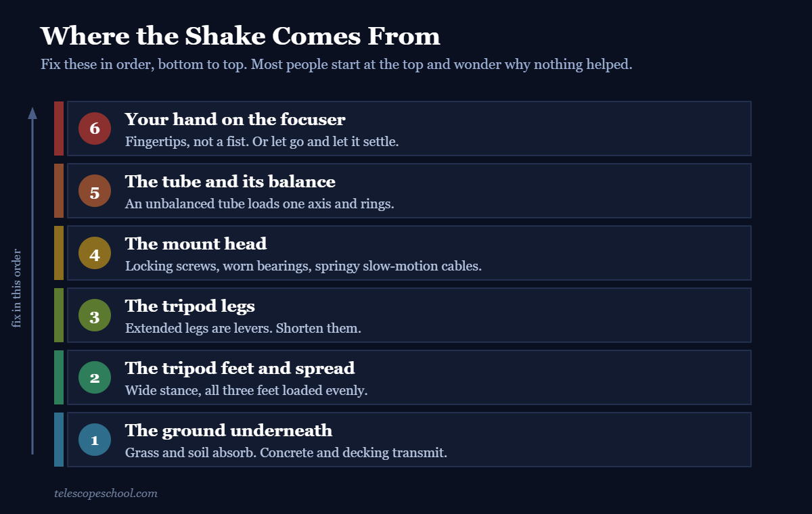812x514 pixels.
Task: Click 'The ground underneath' heading
Action: click(x=229, y=431)
